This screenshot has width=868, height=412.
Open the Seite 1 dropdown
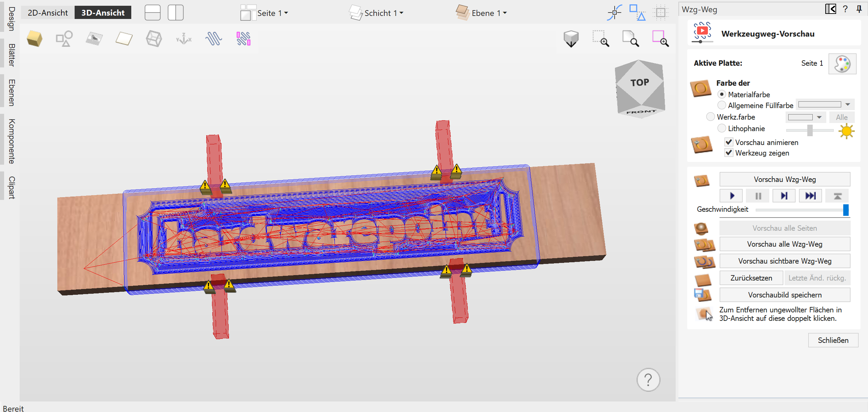(265, 13)
